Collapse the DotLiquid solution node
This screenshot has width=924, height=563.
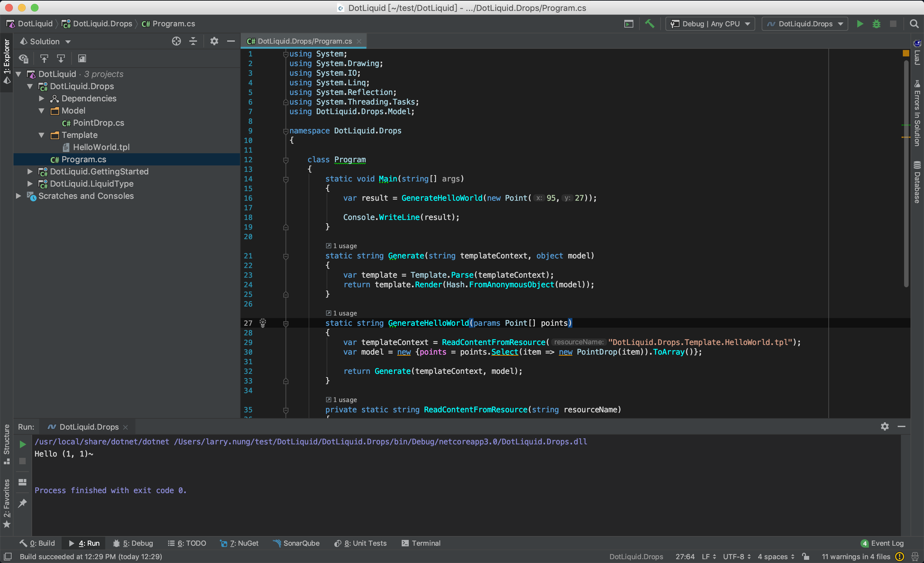[x=18, y=74]
